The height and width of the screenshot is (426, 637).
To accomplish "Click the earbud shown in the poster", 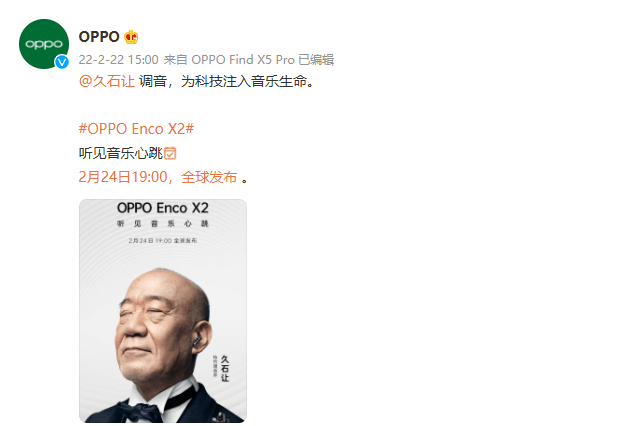I will coord(197,340).
